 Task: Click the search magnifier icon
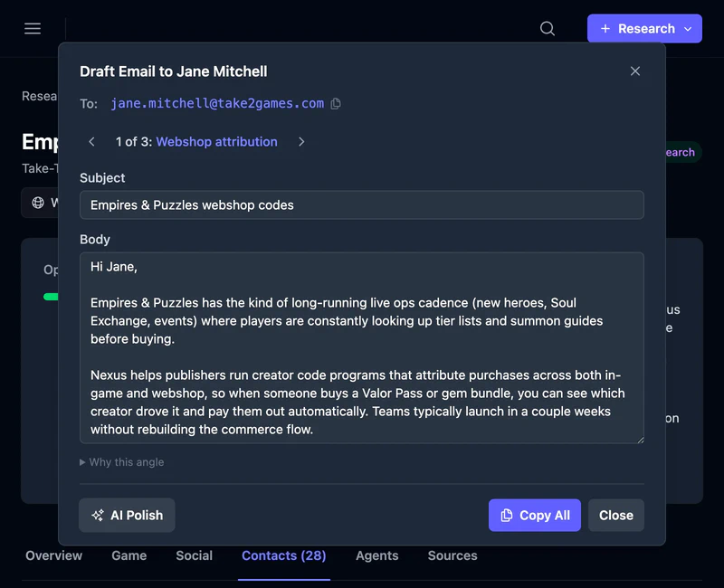point(547,28)
